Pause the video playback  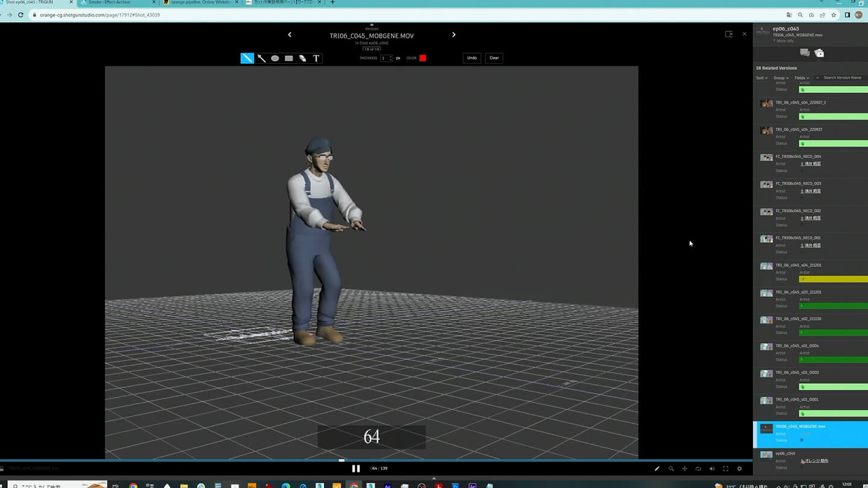356,469
